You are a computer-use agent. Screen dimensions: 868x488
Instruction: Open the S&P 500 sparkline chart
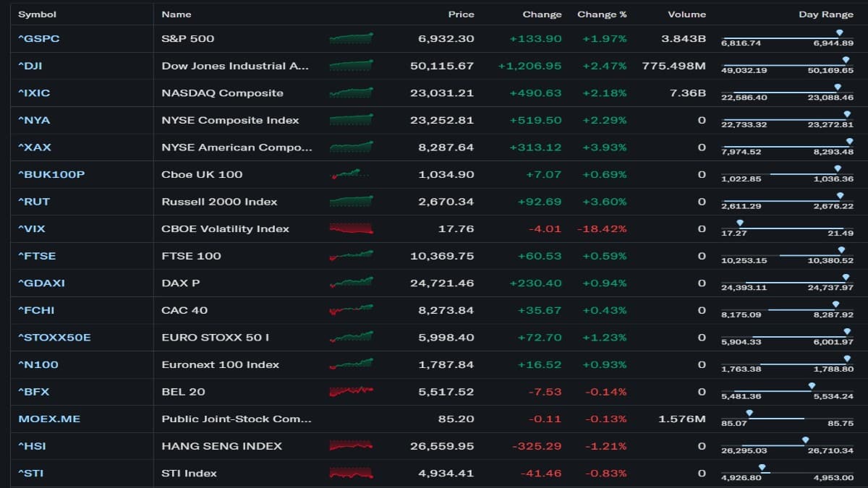click(x=349, y=38)
